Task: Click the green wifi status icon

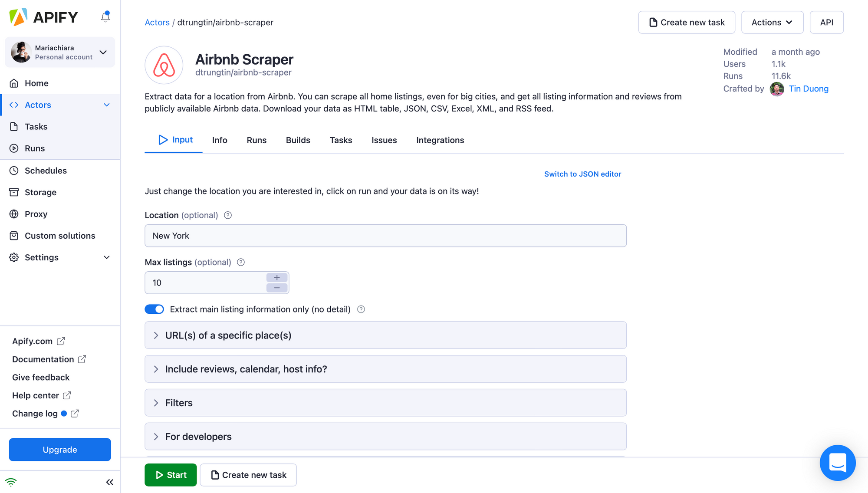Action: [x=11, y=482]
